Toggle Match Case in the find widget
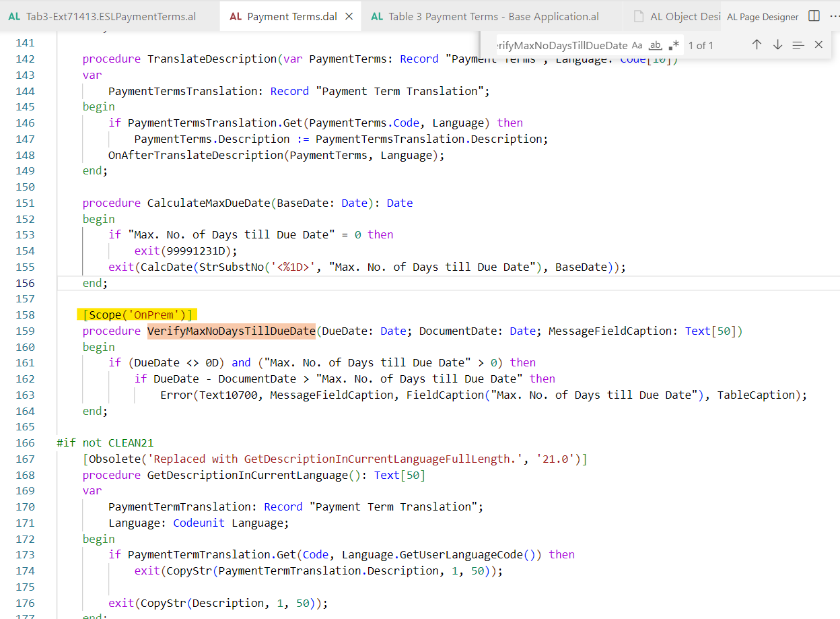The height and width of the screenshot is (619, 840). click(x=638, y=45)
